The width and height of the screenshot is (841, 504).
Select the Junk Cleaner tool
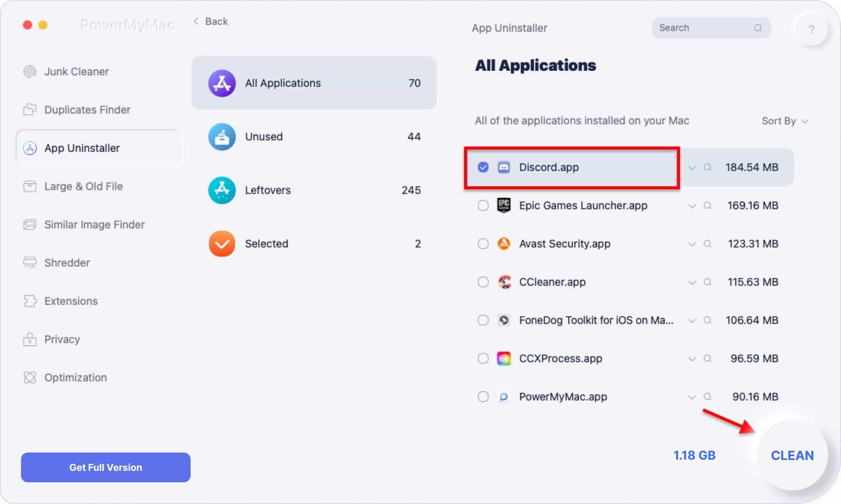coord(76,71)
